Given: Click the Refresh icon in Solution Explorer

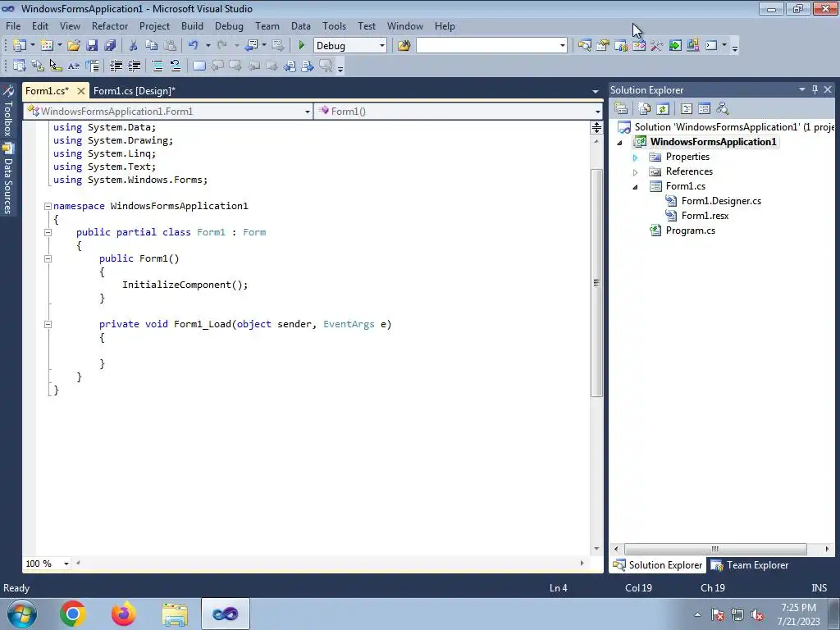Looking at the screenshot, I should (x=663, y=109).
